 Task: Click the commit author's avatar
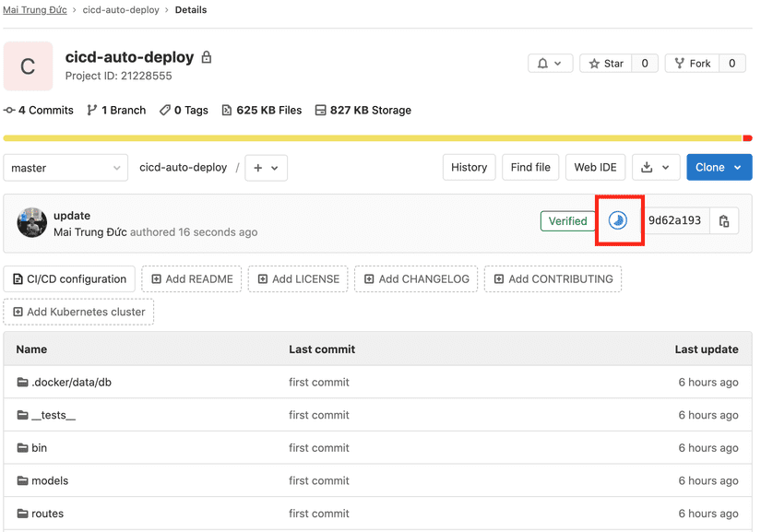[x=31, y=221]
